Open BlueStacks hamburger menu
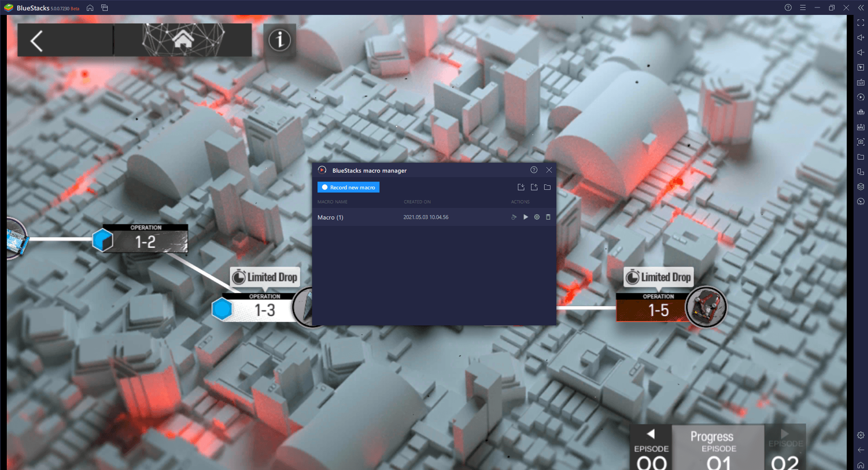This screenshot has width=868, height=470. (802, 8)
